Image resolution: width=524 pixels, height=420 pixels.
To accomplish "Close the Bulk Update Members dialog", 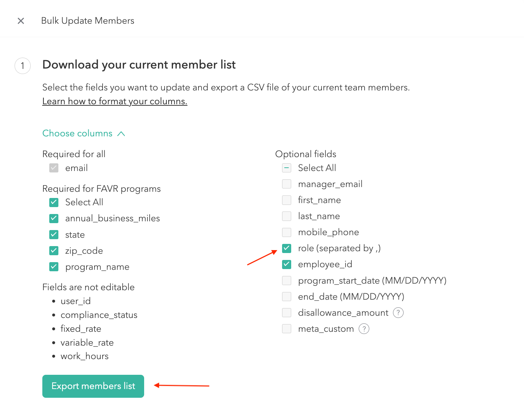I will pos(21,21).
